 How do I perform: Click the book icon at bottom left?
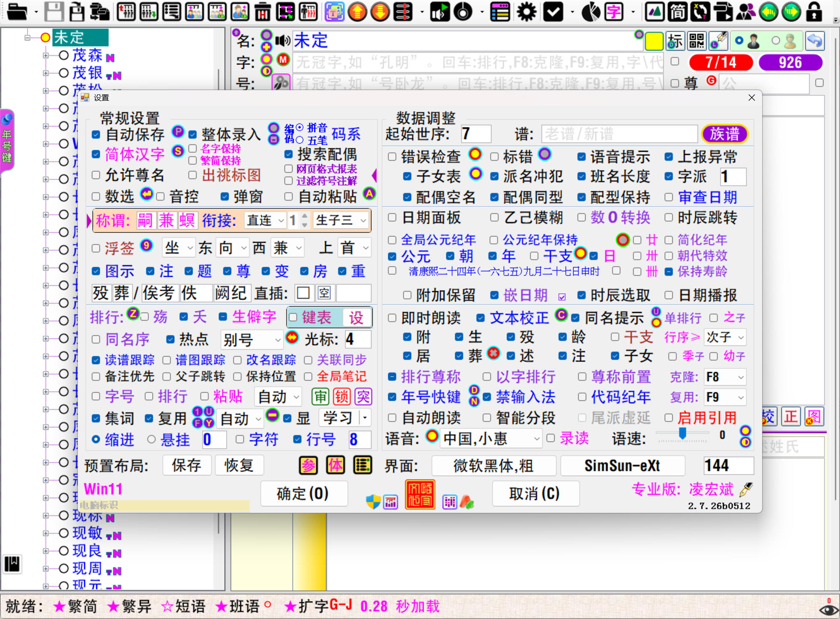(x=12, y=564)
